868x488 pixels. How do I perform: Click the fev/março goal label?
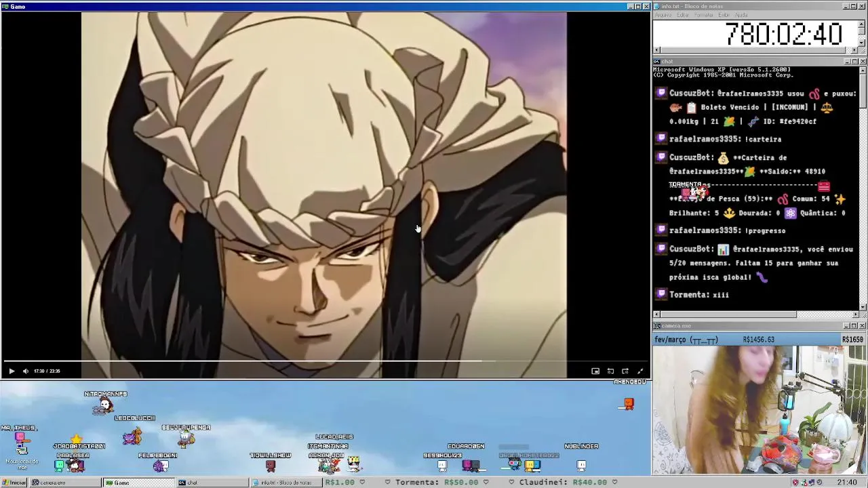tap(686, 340)
